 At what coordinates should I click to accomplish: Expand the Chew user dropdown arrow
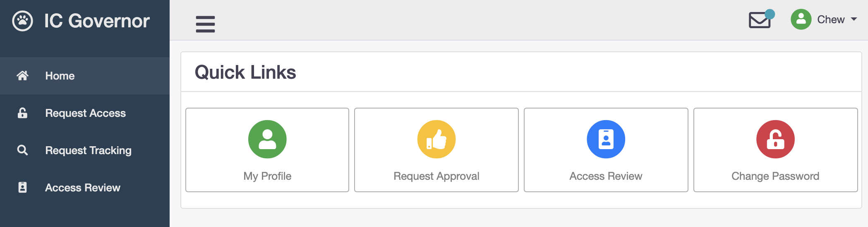coord(854,19)
